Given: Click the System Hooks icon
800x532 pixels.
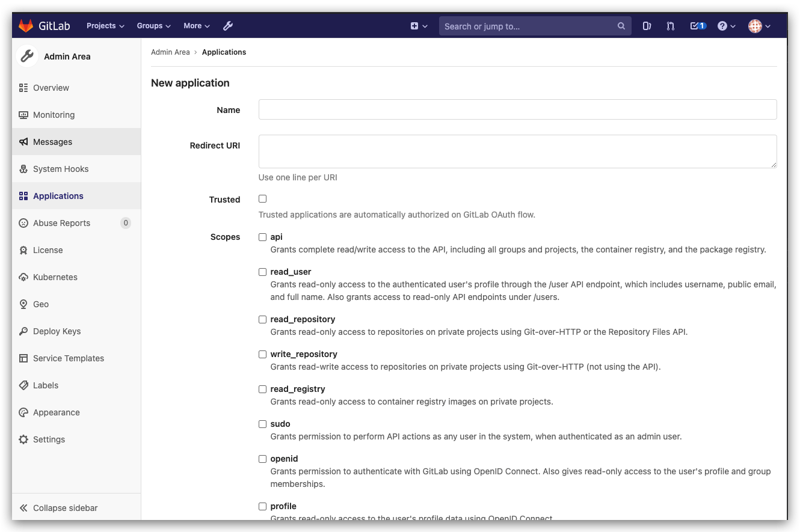Looking at the screenshot, I should tap(23, 169).
